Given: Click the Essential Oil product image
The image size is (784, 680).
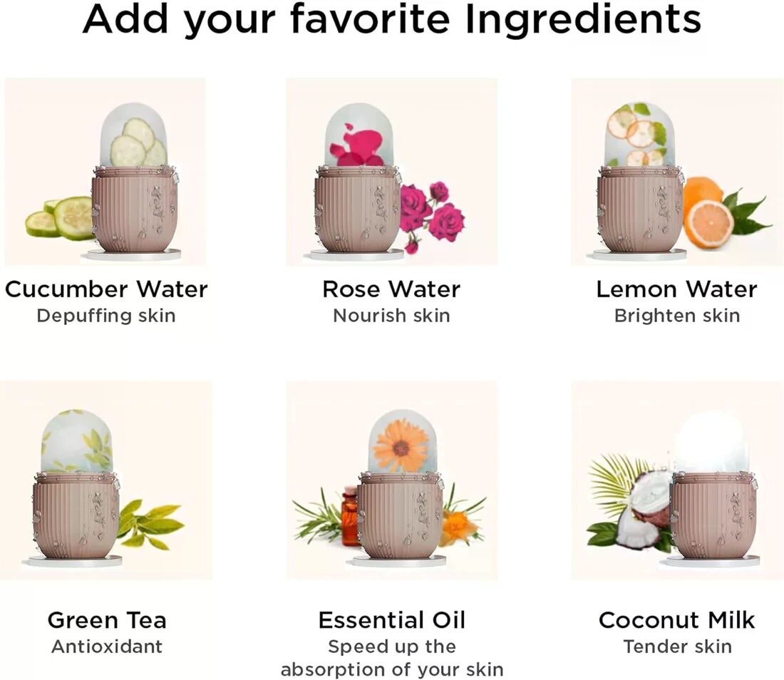Looking at the screenshot, I should point(392,480).
